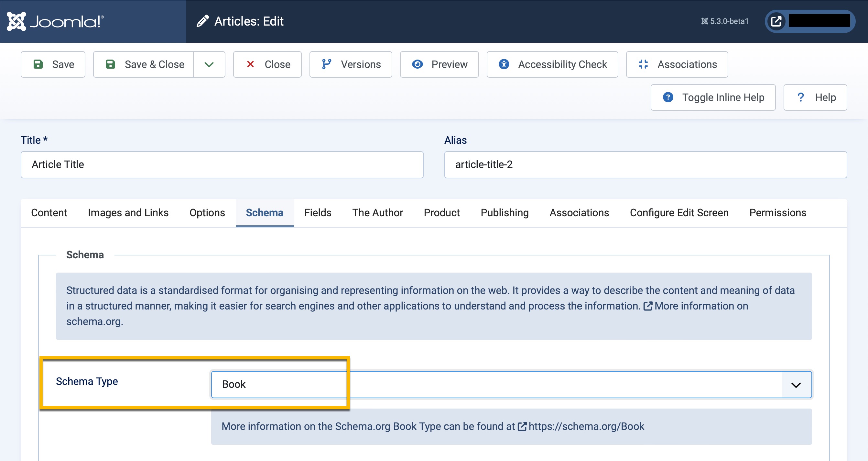Click the Accessibility Check person icon
868x461 pixels.
click(x=504, y=64)
